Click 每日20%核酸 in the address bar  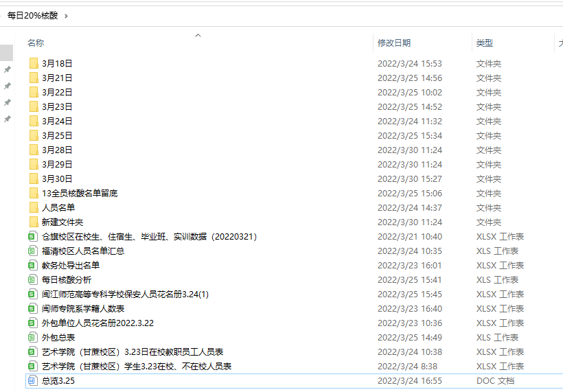tap(32, 15)
